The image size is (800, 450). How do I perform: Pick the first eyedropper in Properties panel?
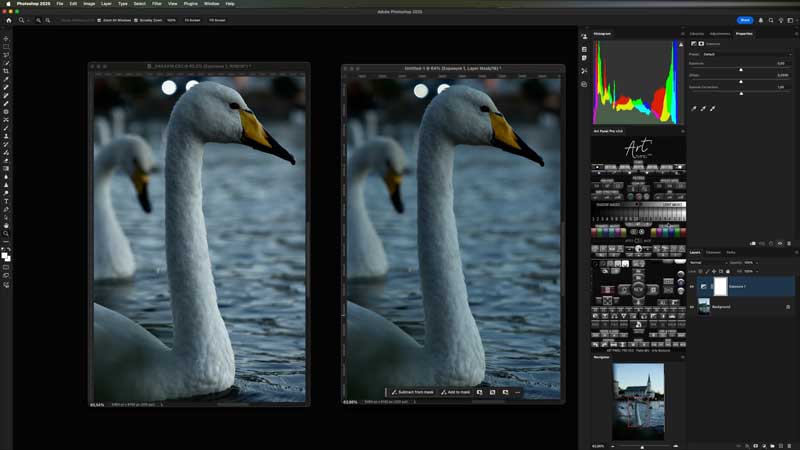pyautogui.click(x=695, y=108)
